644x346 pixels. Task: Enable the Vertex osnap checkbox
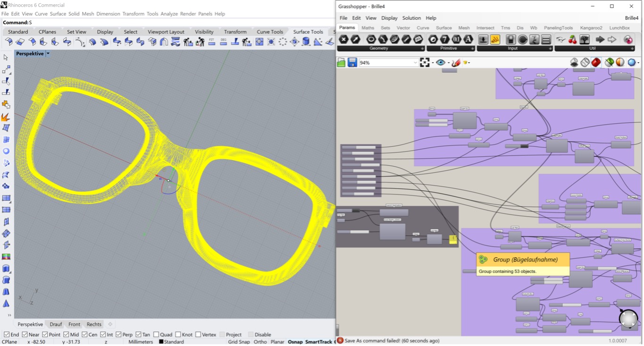pos(198,335)
